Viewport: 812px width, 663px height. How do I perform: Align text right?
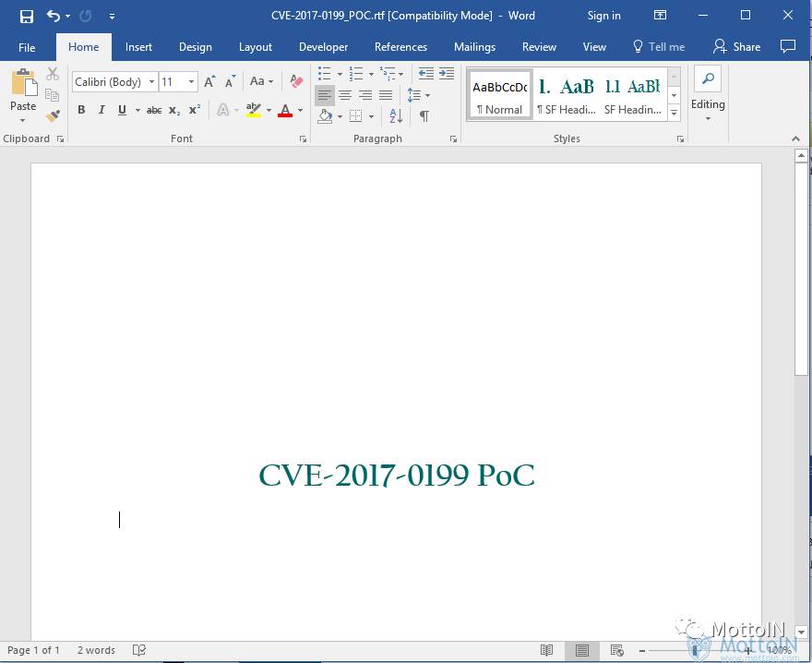click(x=365, y=95)
